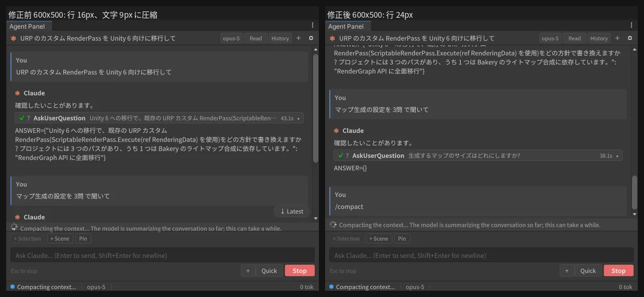Click the scroll-down arrow in the right panel

634,213
